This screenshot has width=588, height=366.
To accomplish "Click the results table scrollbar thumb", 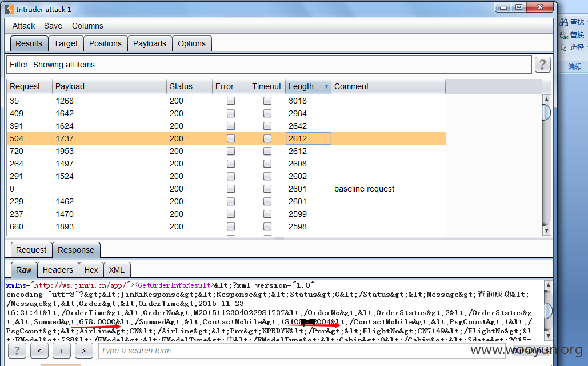I will click(x=546, y=112).
